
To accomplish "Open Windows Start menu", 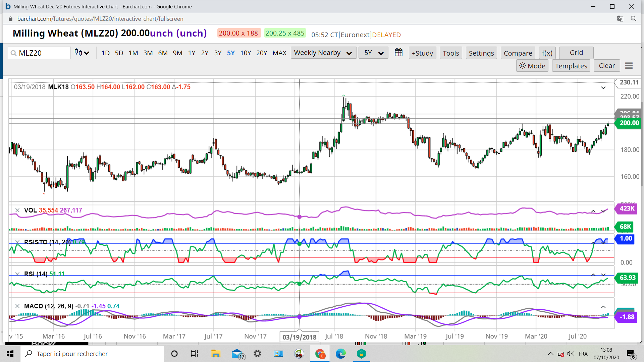I will (10, 354).
